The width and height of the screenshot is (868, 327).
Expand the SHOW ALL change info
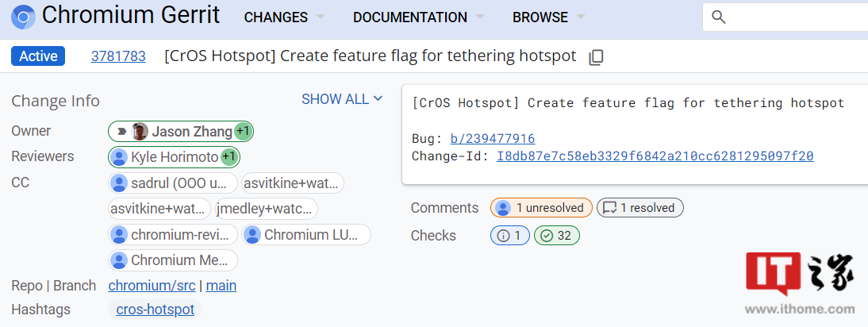tap(341, 99)
